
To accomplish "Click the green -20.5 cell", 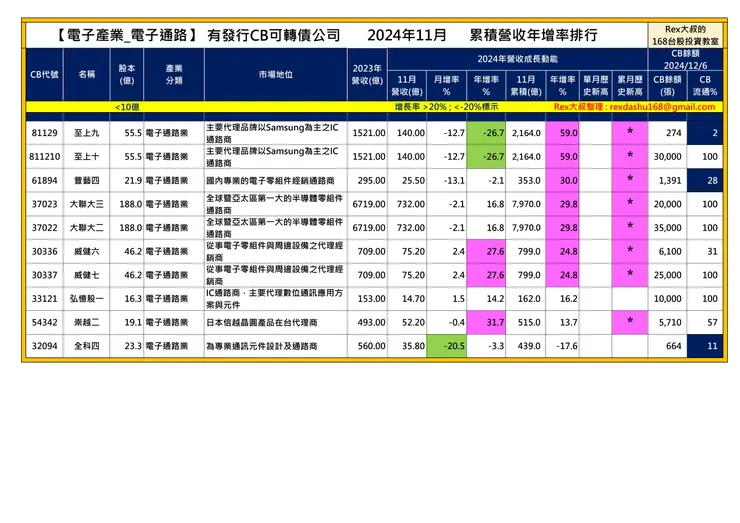I will click(446, 346).
